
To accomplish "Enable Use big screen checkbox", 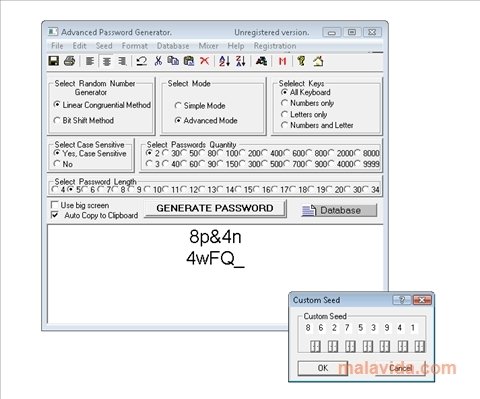I will (54, 205).
